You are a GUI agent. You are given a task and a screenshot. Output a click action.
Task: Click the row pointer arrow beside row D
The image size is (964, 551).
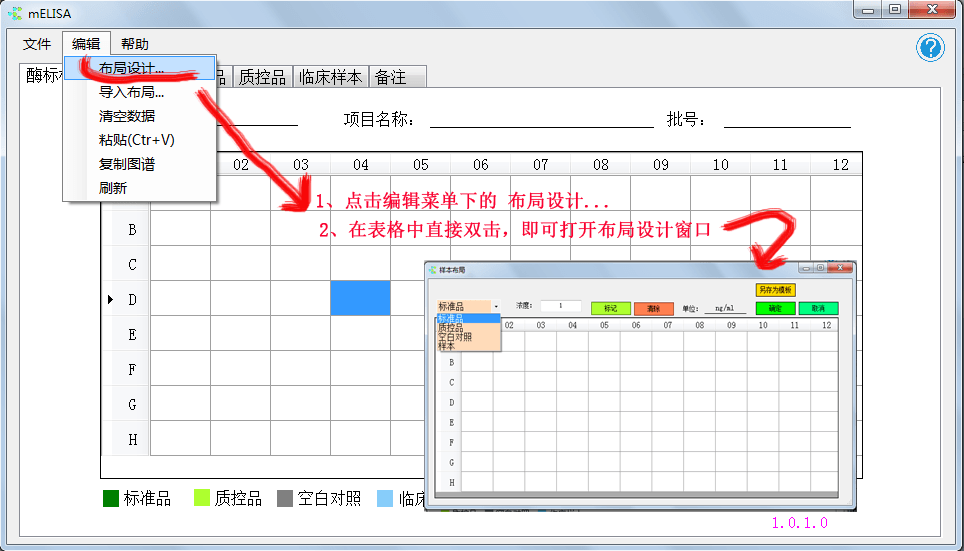click(111, 299)
